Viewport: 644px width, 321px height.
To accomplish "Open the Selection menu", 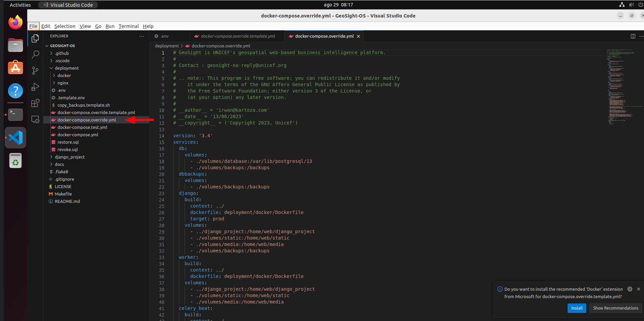I will 65,26.
